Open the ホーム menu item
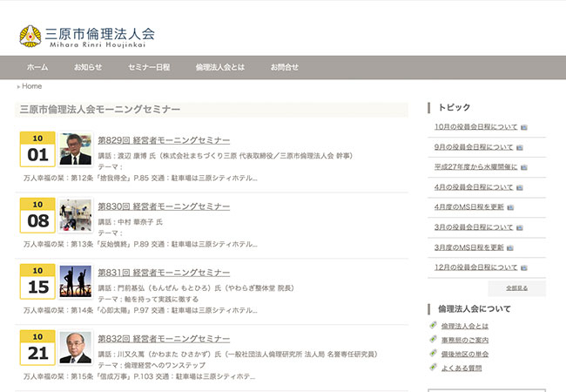Viewport: 566px width, 392px height. pos(37,67)
